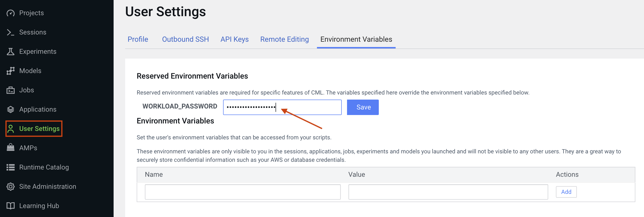Open Projects gauge icon in sidebar

[x=11, y=13]
